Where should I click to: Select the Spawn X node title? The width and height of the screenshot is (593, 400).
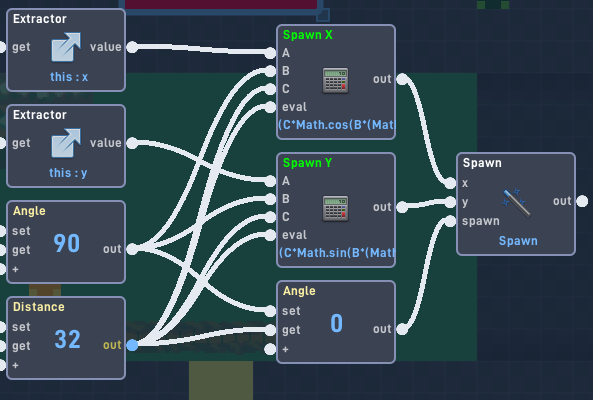307,35
